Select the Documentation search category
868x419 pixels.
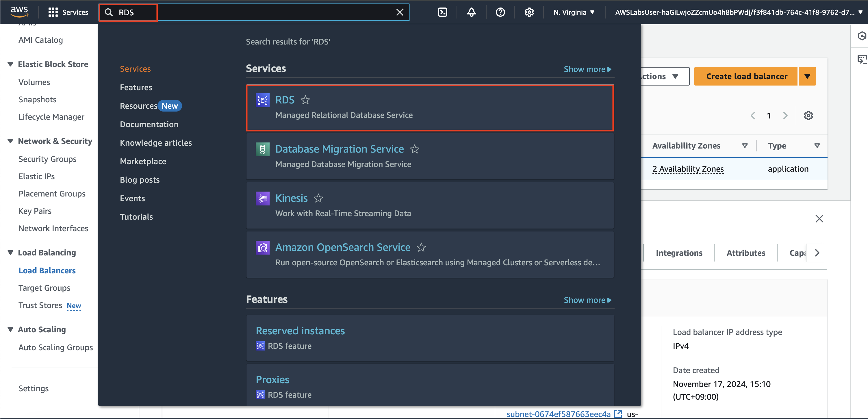[149, 124]
